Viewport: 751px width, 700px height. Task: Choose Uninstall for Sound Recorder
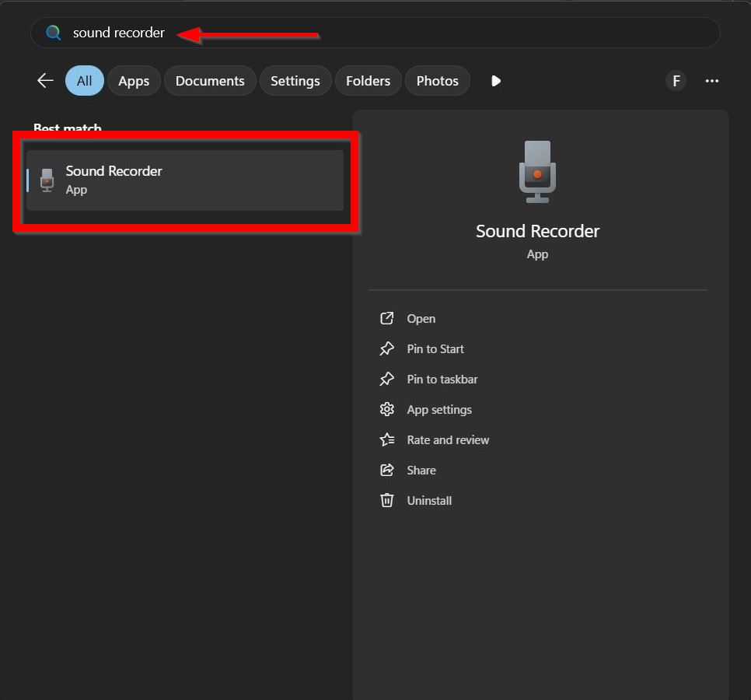click(x=429, y=501)
